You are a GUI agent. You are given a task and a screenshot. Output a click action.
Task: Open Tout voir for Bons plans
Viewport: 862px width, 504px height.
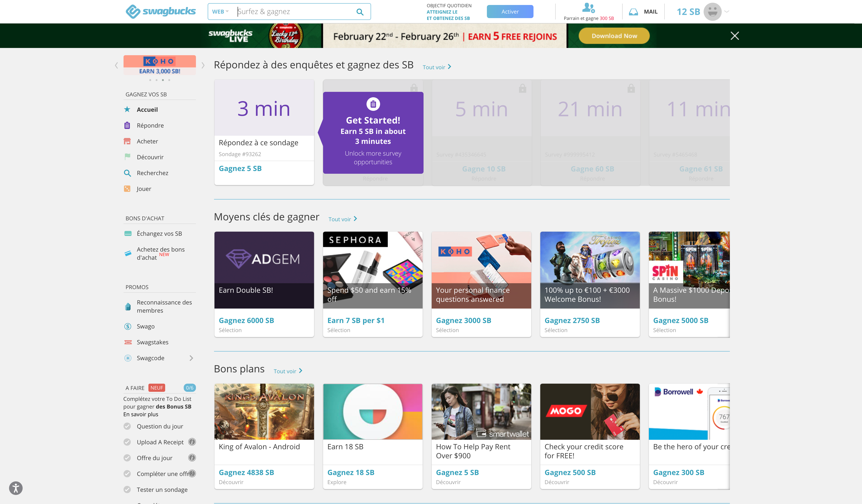288,371
